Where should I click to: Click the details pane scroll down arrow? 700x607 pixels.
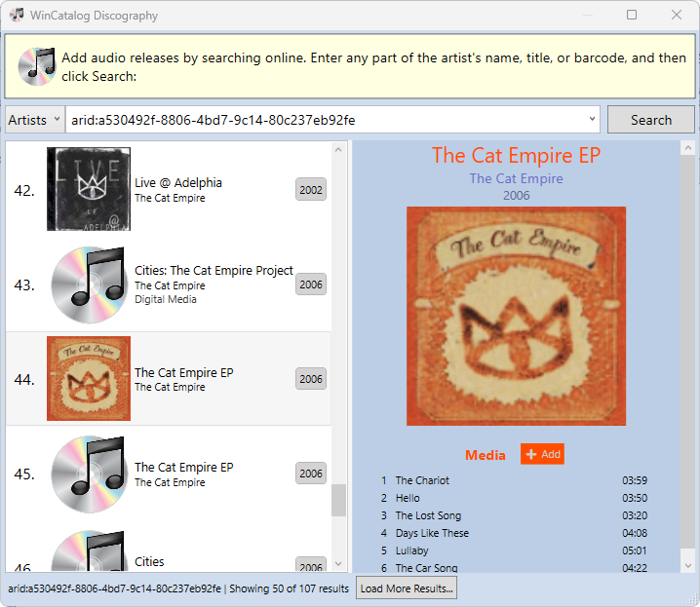[687, 565]
